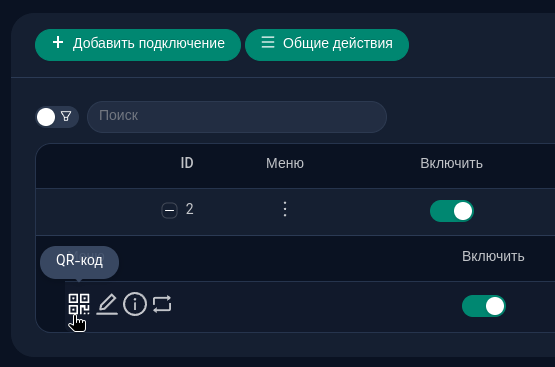Click the funnel filter icon
555x367 pixels.
point(66,116)
